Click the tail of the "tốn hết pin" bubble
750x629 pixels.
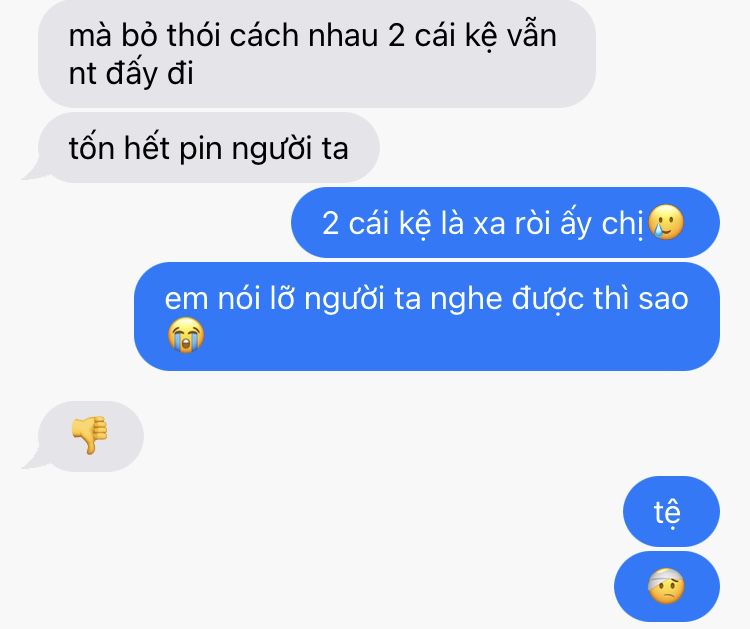[x=33, y=171]
